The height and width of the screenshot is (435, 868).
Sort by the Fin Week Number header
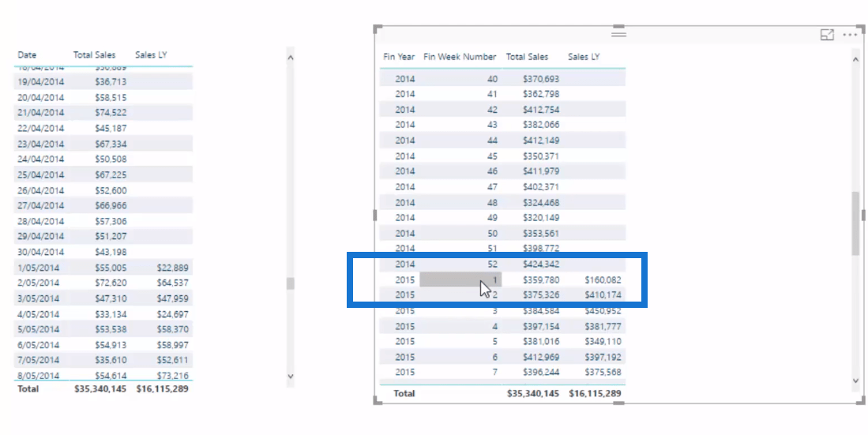pos(460,57)
